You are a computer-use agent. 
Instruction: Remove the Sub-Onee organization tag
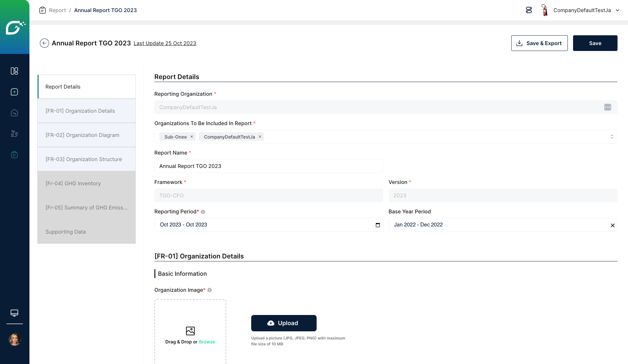pos(192,137)
